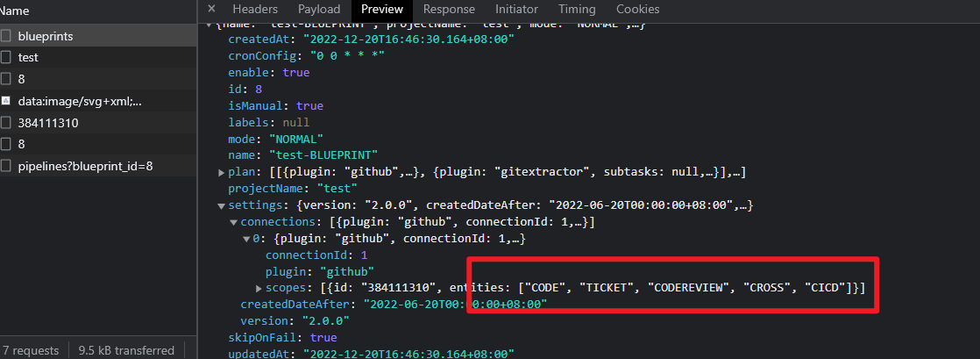Expand the plan array node
980x359 pixels.
[221, 173]
